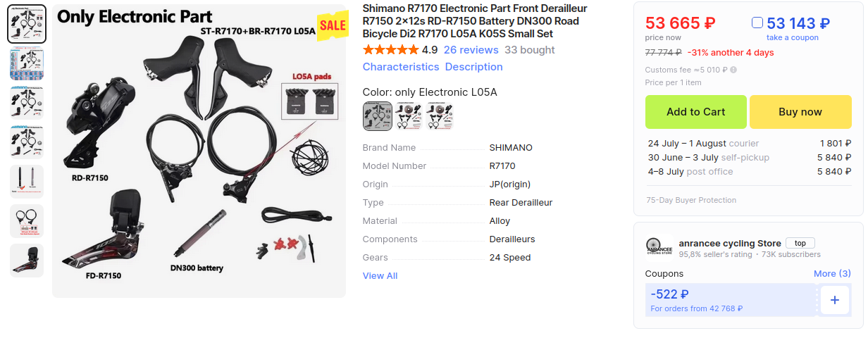The width and height of the screenshot is (868, 338).
Task: Expand coupons list via More (3)
Action: pos(832,273)
